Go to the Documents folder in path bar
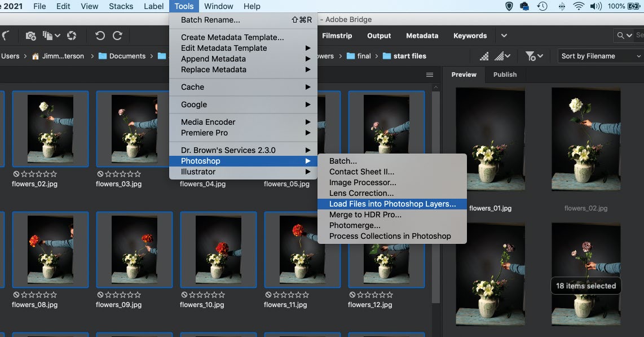 coord(122,56)
